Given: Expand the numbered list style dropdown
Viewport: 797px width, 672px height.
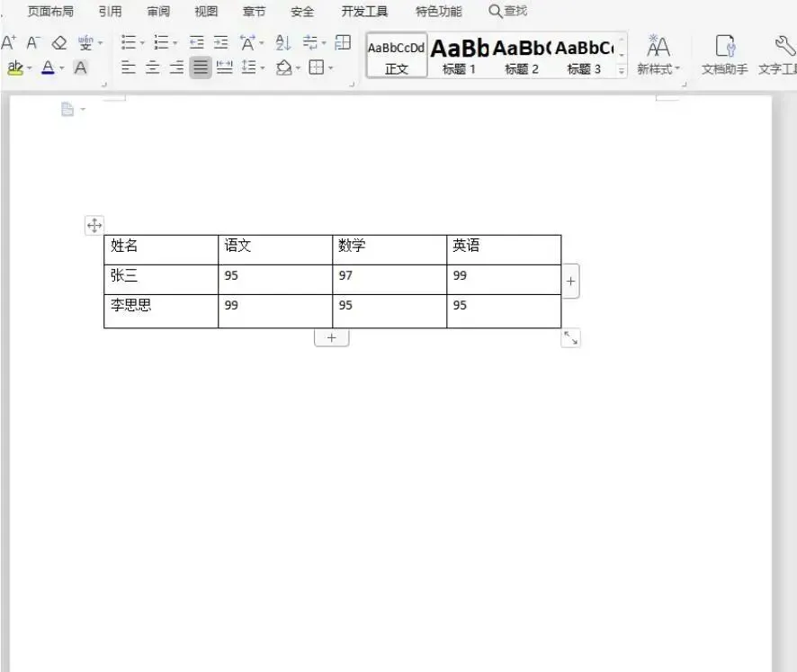Looking at the screenshot, I should 175,43.
